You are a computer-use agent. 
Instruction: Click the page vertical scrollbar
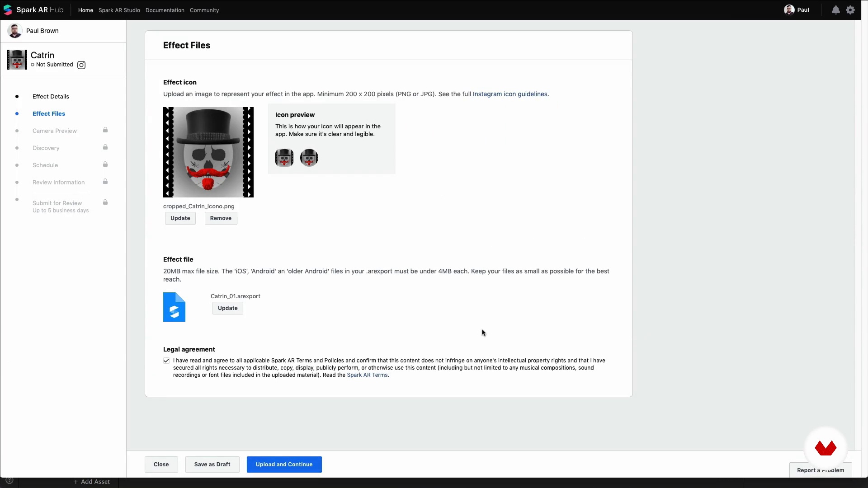pos(858,235)
